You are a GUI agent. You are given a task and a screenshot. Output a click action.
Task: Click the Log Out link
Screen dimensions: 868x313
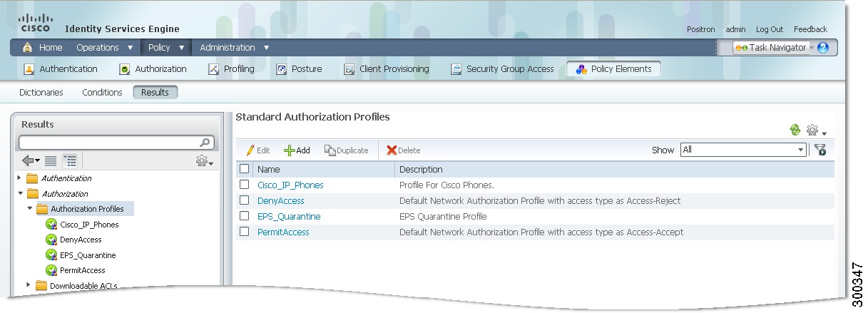click(770, 29)
